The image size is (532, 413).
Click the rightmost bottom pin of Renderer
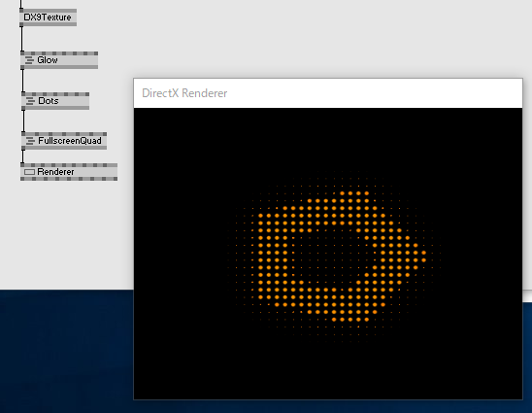click(116, 179)
